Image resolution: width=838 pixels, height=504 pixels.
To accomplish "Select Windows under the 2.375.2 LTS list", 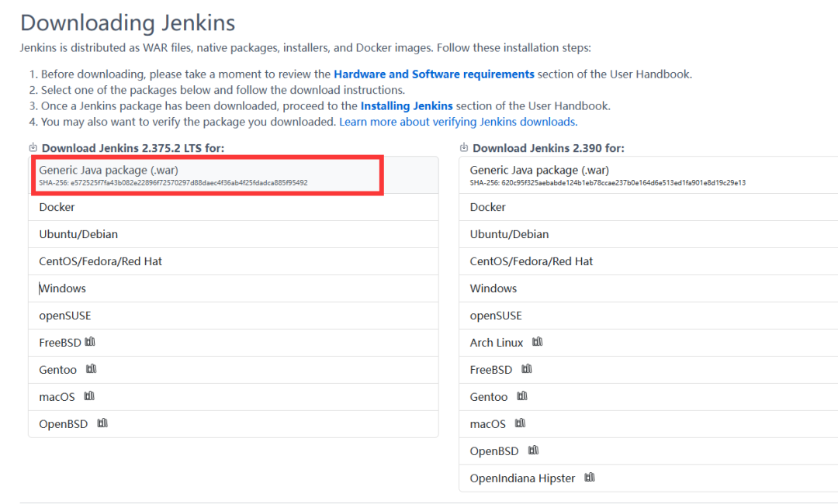I will point(233,289).
